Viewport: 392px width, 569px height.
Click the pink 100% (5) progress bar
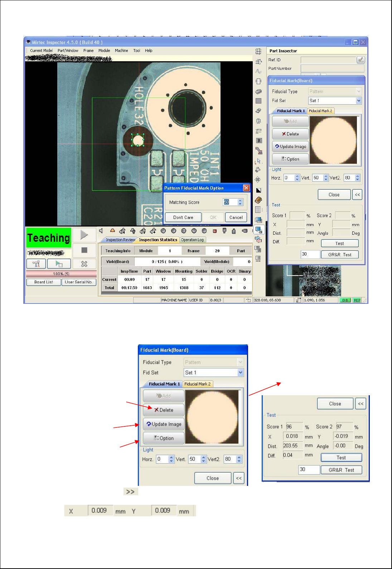tap(61, 274)
